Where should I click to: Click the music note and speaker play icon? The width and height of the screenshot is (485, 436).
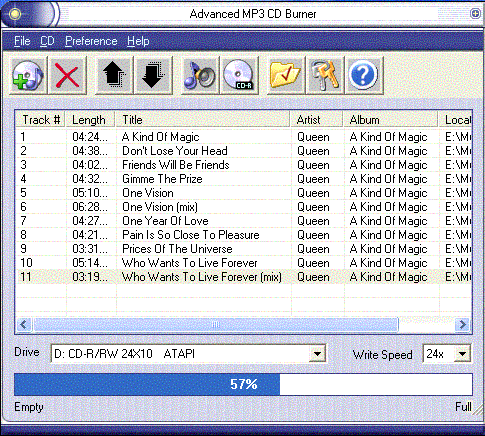pyautogui.click(x=200, y=75)
